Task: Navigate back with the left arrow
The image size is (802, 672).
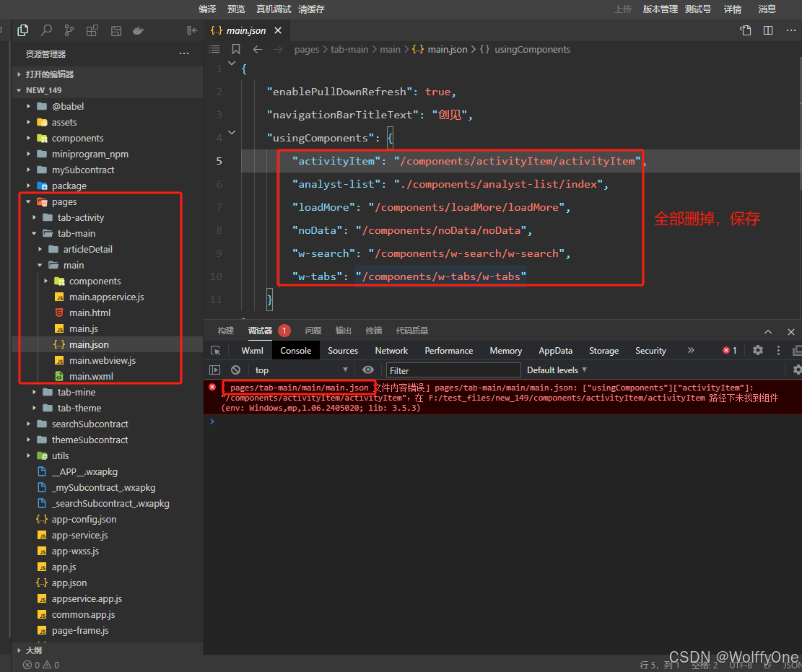Action: (257, 50)
